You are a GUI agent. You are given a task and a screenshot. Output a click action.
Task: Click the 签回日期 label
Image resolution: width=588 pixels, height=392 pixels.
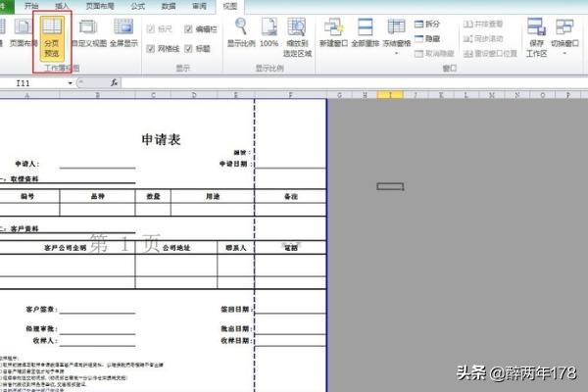236,309
